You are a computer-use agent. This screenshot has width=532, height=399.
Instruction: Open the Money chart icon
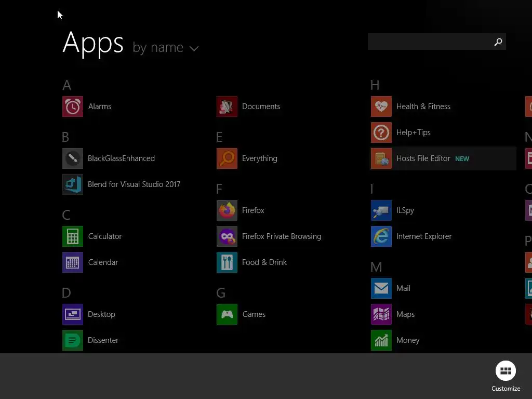(x=381, y=340)
